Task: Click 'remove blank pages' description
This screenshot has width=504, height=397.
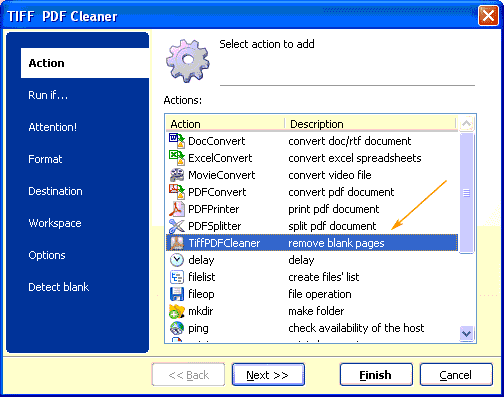Action: (x=336, y=243)
